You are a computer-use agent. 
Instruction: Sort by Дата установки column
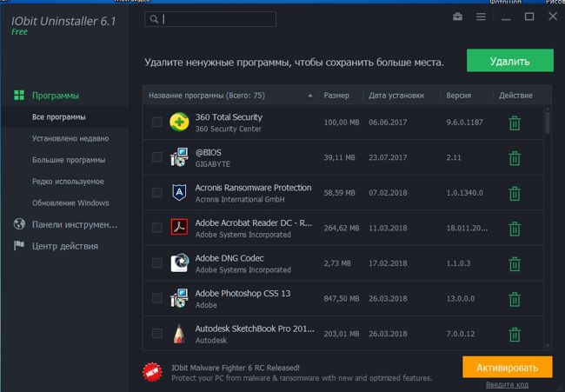coord(396,96)
